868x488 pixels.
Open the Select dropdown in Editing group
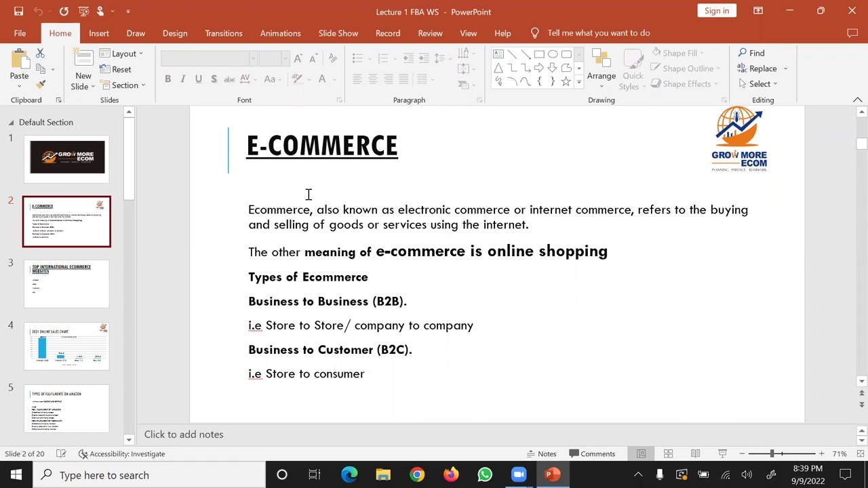point(758,84)
